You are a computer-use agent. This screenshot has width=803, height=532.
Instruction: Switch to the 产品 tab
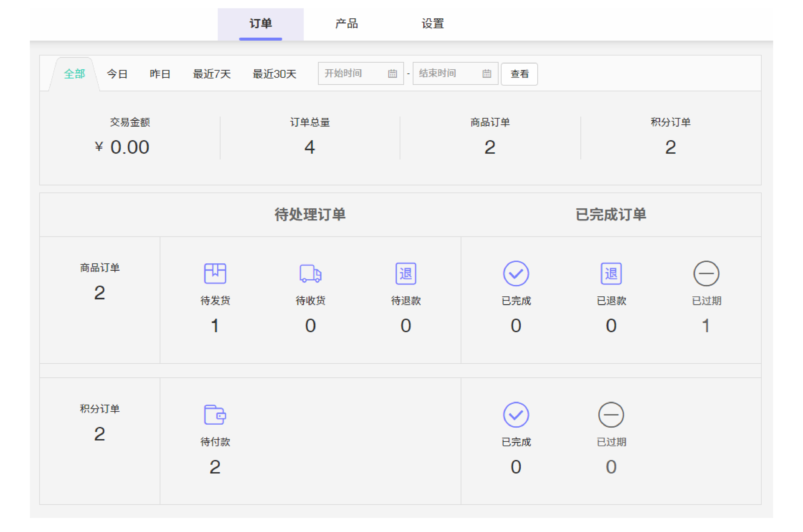coord(346,24)
